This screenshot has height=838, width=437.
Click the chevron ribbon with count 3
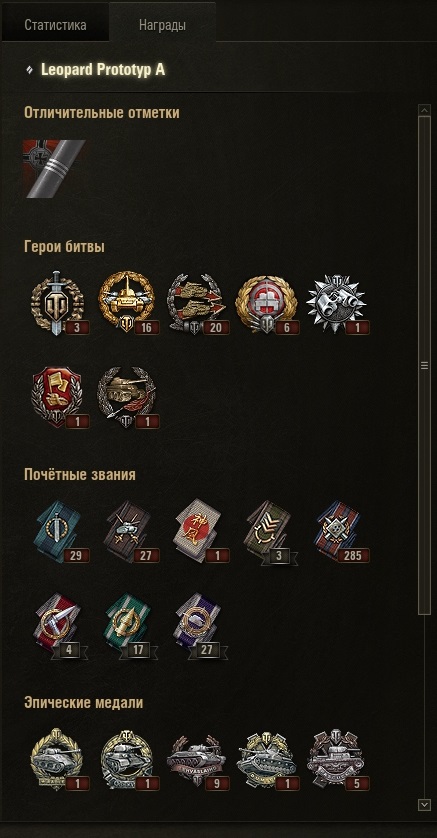[270, 532]
